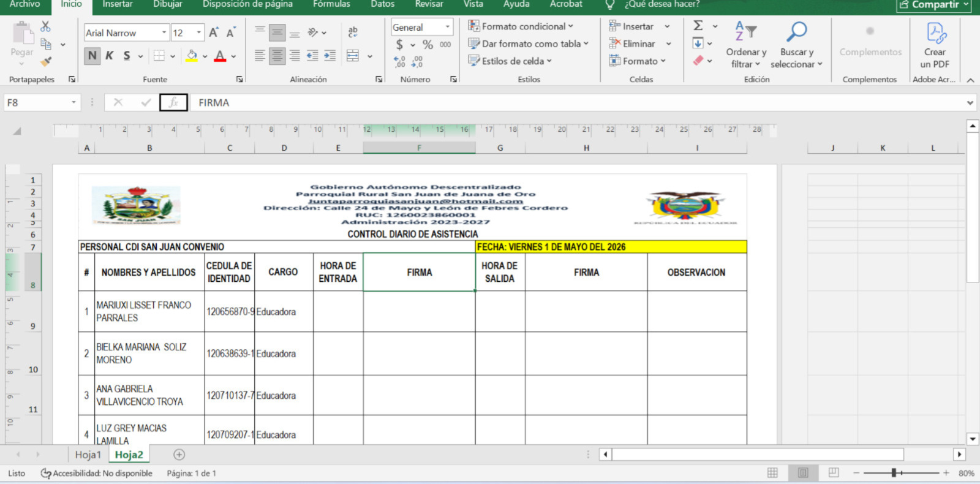Expand the Name Box dropdown arrow
The image size is (980, 484).
pos(73,102)
